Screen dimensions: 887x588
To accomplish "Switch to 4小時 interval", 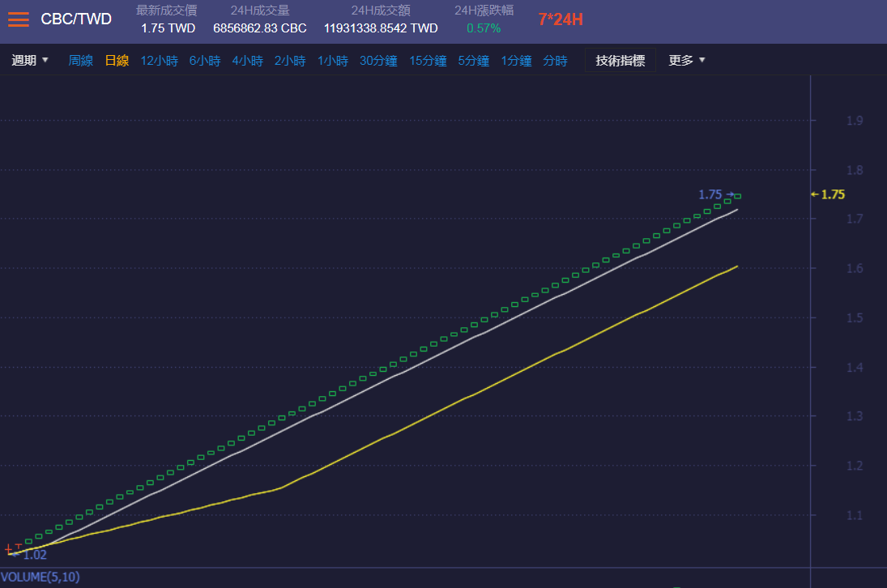I will pos(248,61).
